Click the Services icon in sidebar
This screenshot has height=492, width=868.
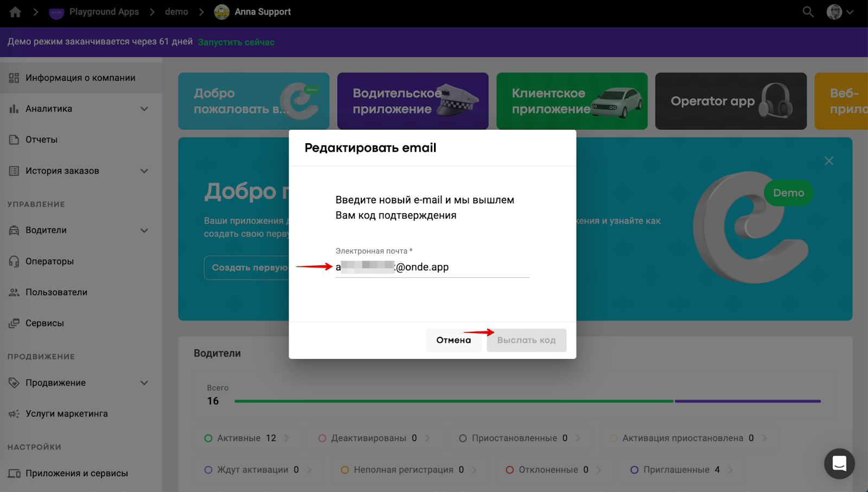[14, 323]
